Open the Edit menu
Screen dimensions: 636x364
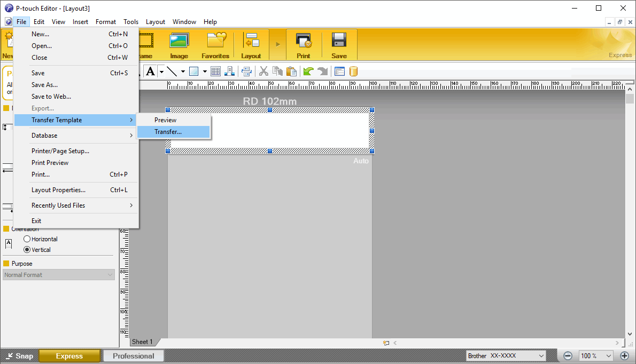[39, 22]
